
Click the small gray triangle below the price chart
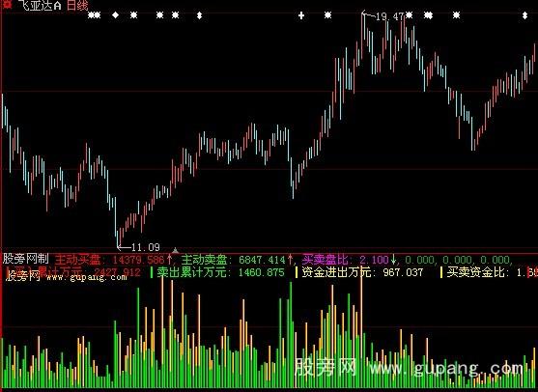click(x=175, y=250)
